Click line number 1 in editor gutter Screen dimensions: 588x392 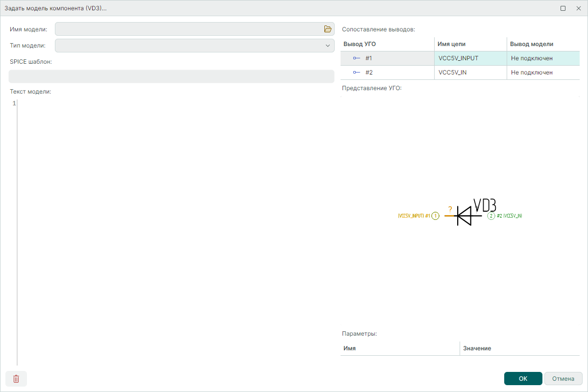[14, 103]
